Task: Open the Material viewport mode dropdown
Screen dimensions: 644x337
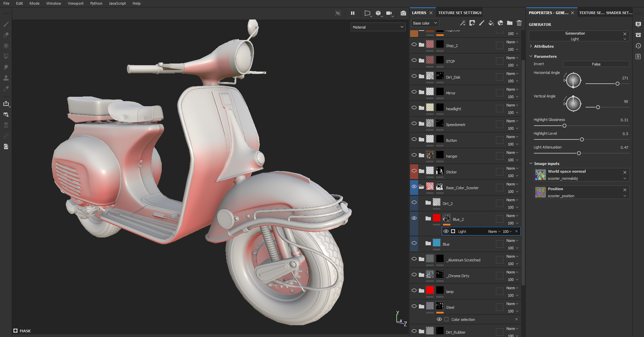Action: 378,27
